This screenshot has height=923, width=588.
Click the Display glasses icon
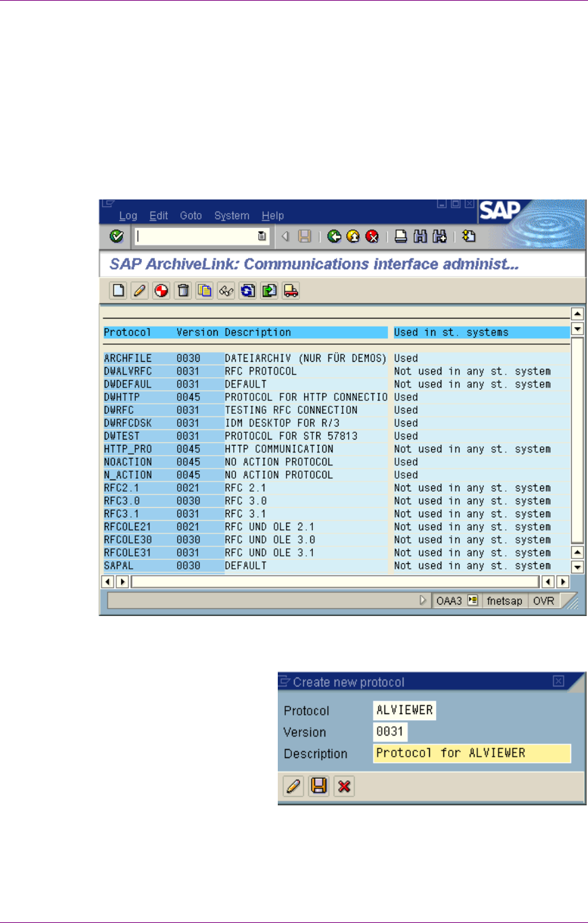(x=226, y=291)
